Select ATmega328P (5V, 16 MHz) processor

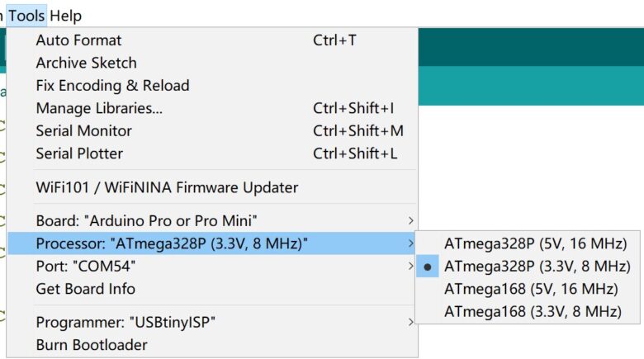click(528, 243)
